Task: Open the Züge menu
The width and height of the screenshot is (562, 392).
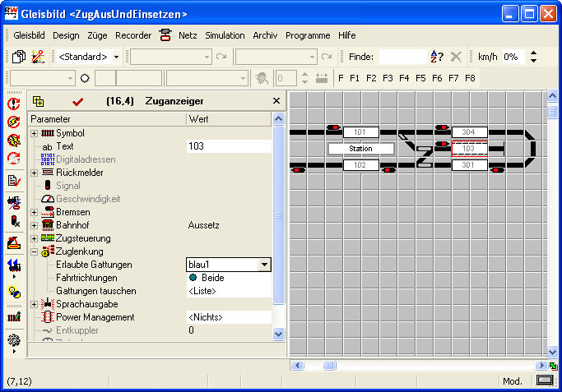Action: 97,35
